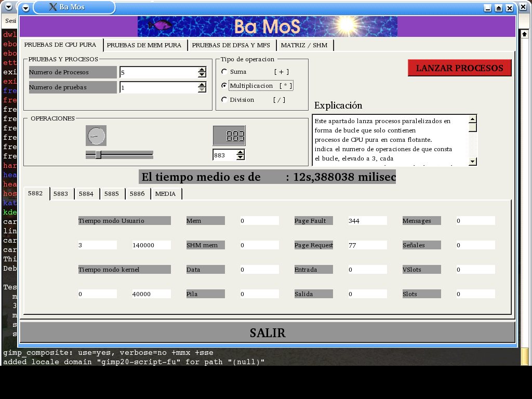Decrease Numero de Procesos with down arrow
Viewport: 532px width, 399px height.
pos(202,75)
